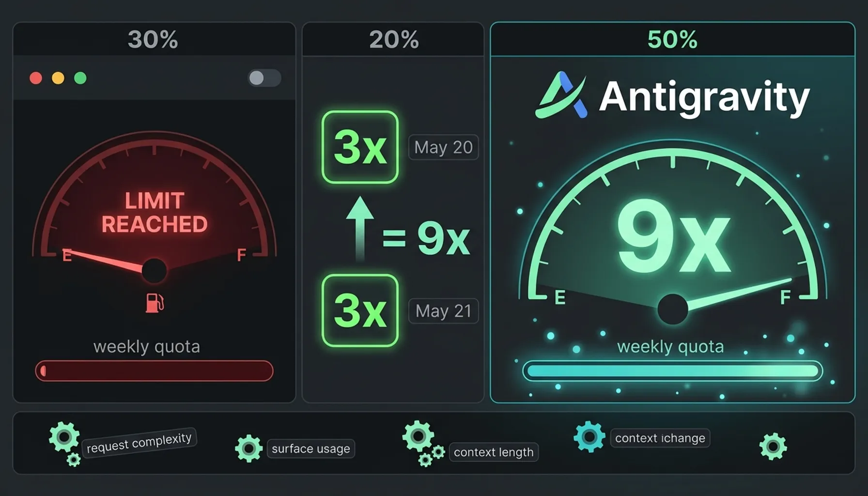This screenshot has width=868, height=496.
Task: Click the context length label
Action: tap(494, 452)
